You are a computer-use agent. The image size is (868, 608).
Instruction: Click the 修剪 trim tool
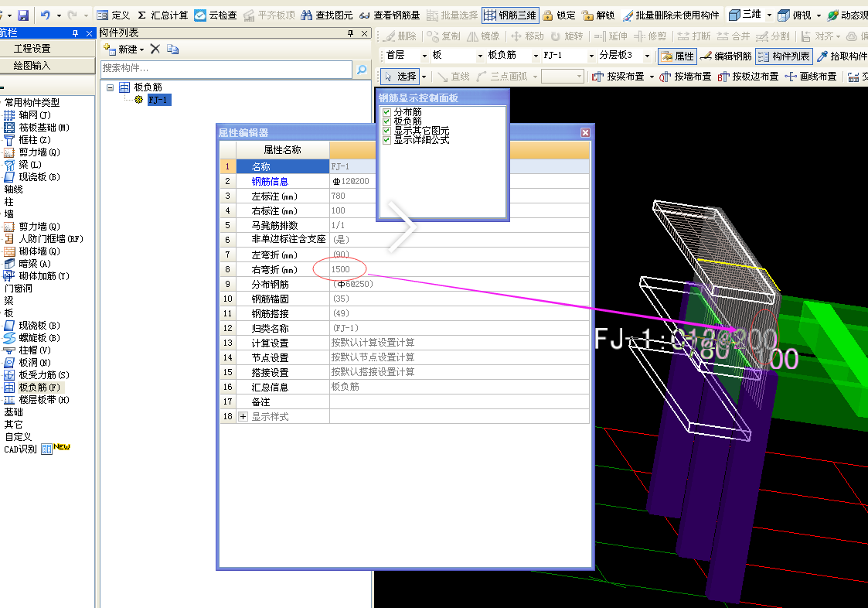(651, 36)
